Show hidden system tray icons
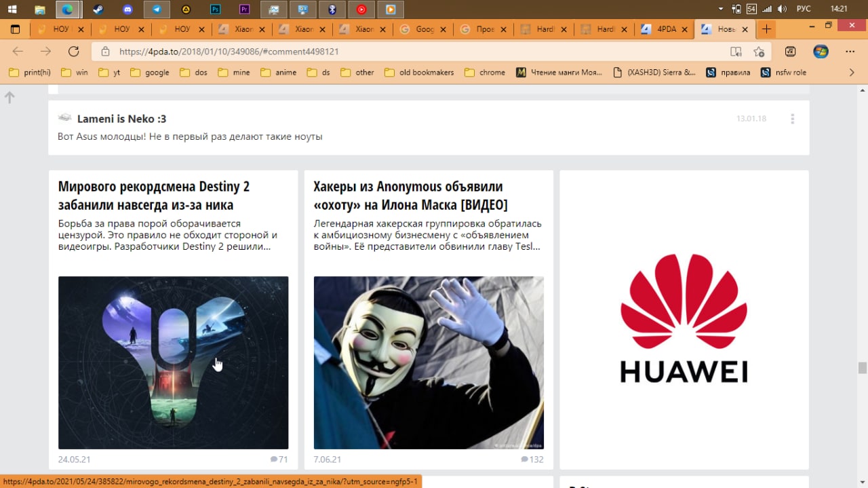Image resolution: width=868 pixels, height=488 pixels. pos(721,9)
